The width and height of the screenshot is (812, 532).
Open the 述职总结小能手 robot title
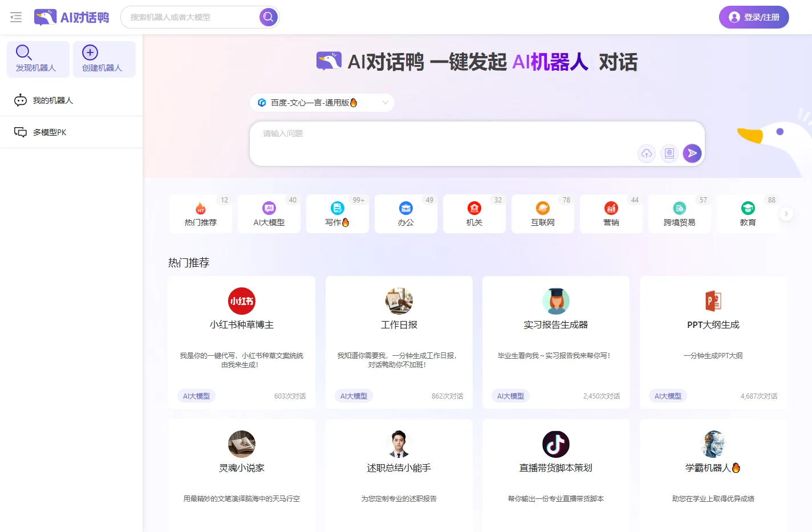tap(399, 468)
